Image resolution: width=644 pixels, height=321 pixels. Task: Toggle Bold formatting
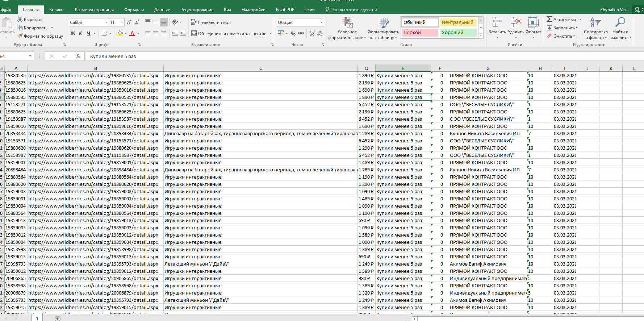73,33
